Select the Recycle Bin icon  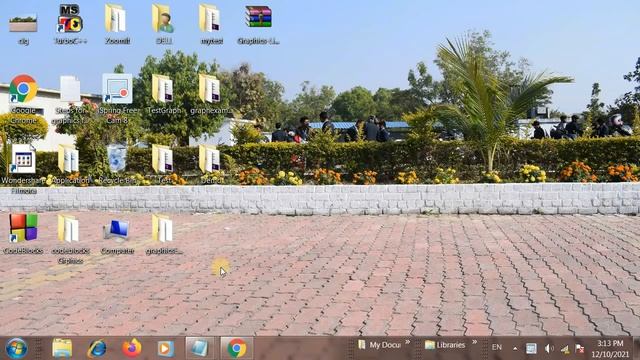click(117, 158)
